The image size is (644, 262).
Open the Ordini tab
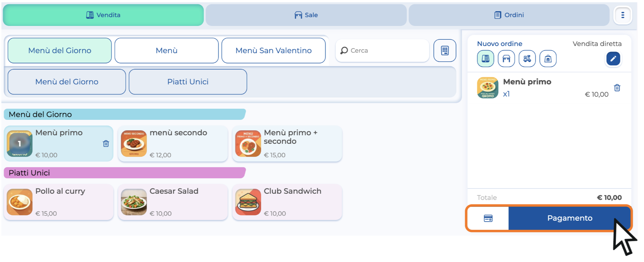pos(509,15)
